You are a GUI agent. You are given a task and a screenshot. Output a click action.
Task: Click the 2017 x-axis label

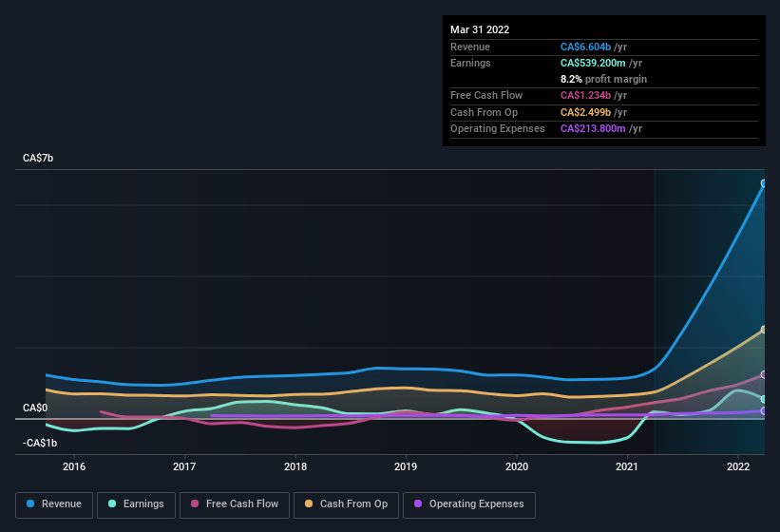(x=184, y=466)
